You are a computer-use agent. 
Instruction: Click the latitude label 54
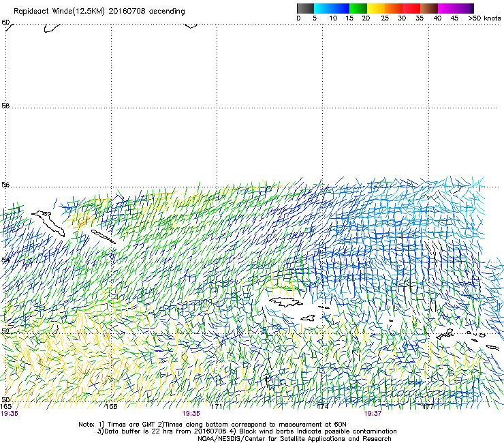pos(5,260)
